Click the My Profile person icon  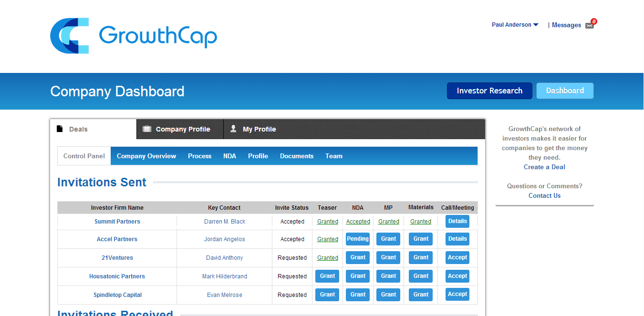(x=233, y=129)
